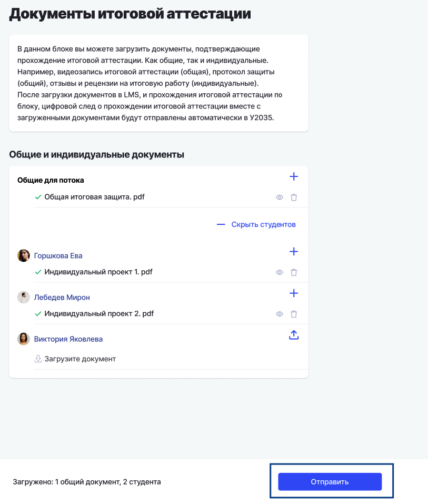Click the Отправить button

coord(330,481)
